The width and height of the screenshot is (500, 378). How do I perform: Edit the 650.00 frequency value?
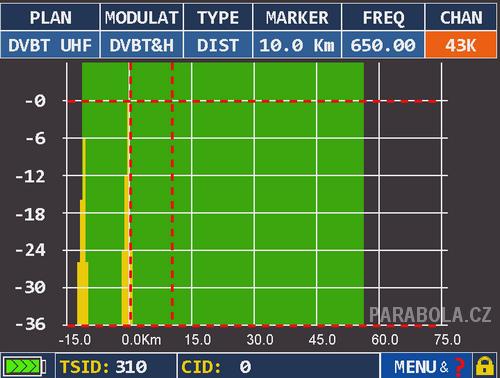[x=383, y=45]
